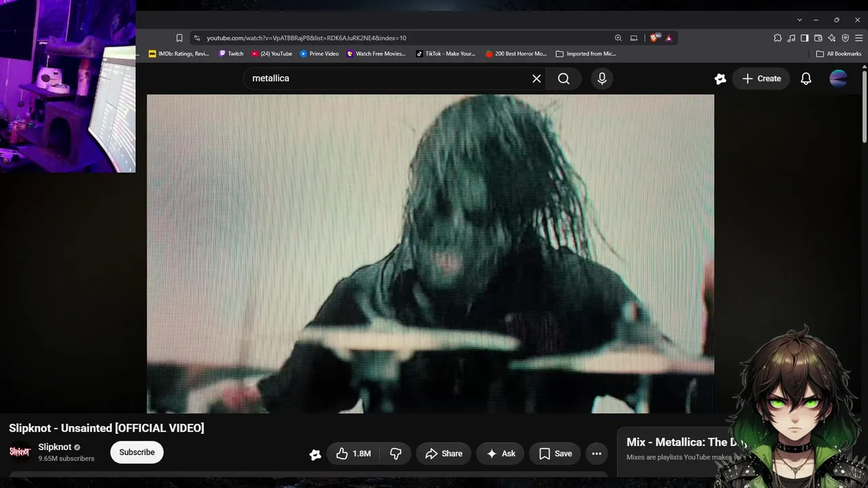
Task: Submit search with the magnifier button
Action: [564, 79]
